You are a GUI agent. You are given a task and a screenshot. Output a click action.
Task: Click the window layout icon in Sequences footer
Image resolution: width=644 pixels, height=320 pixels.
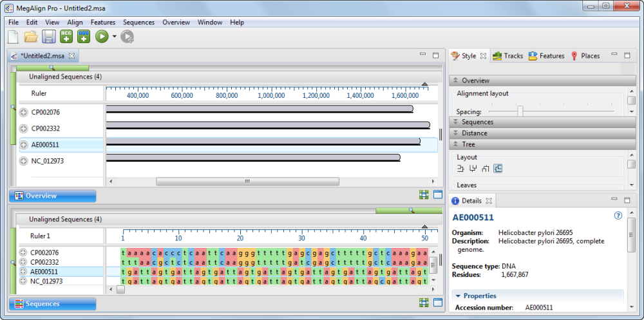coord(438,303)
